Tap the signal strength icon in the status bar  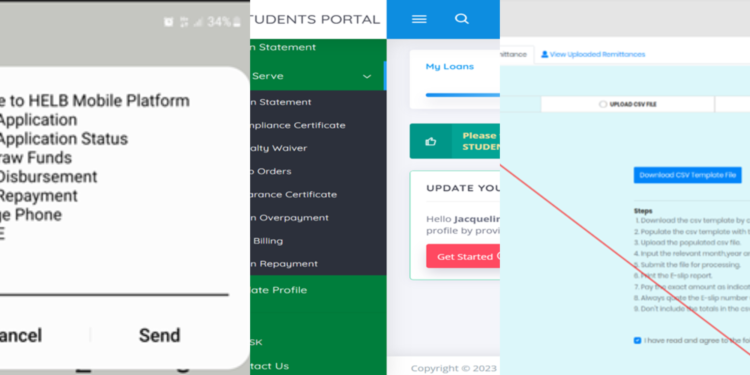tap(199, 22)
